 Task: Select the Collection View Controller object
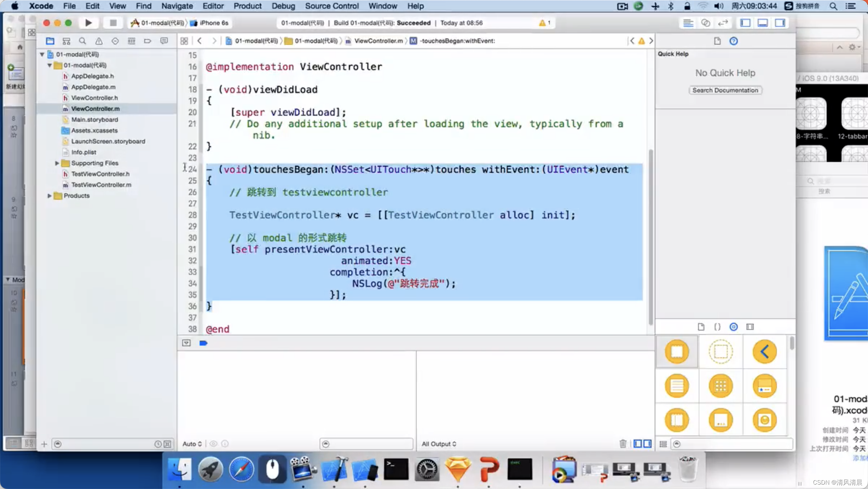[x=720, y=386]
